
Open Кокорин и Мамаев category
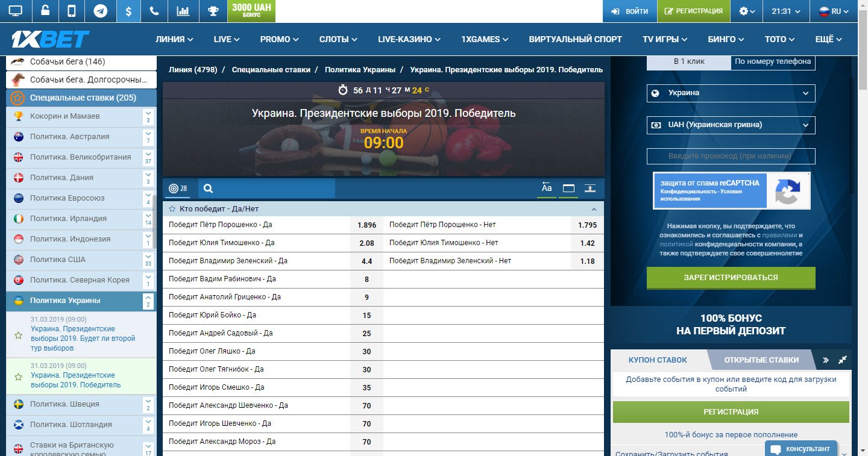[x=64, y=116]
